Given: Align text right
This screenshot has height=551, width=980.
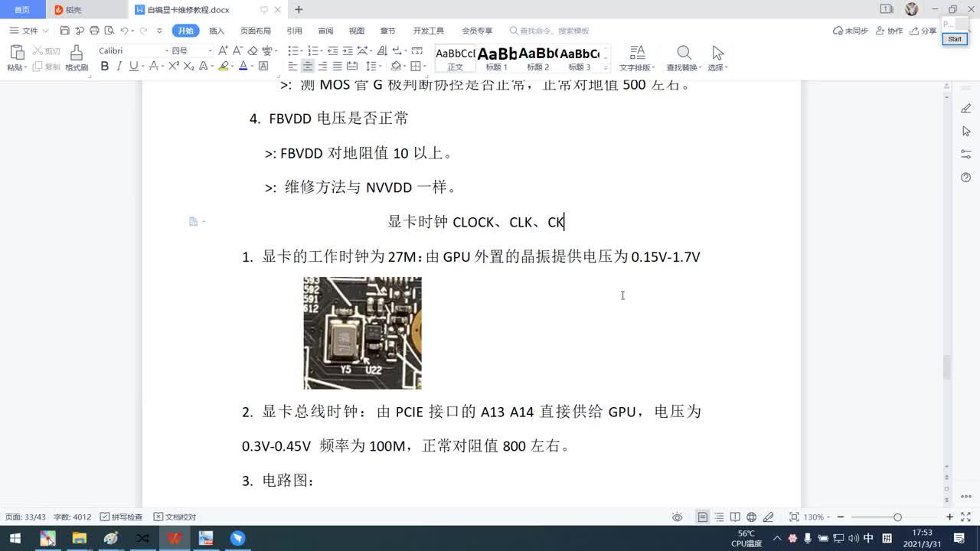Looking at the screenshot, I should (322, 67).
